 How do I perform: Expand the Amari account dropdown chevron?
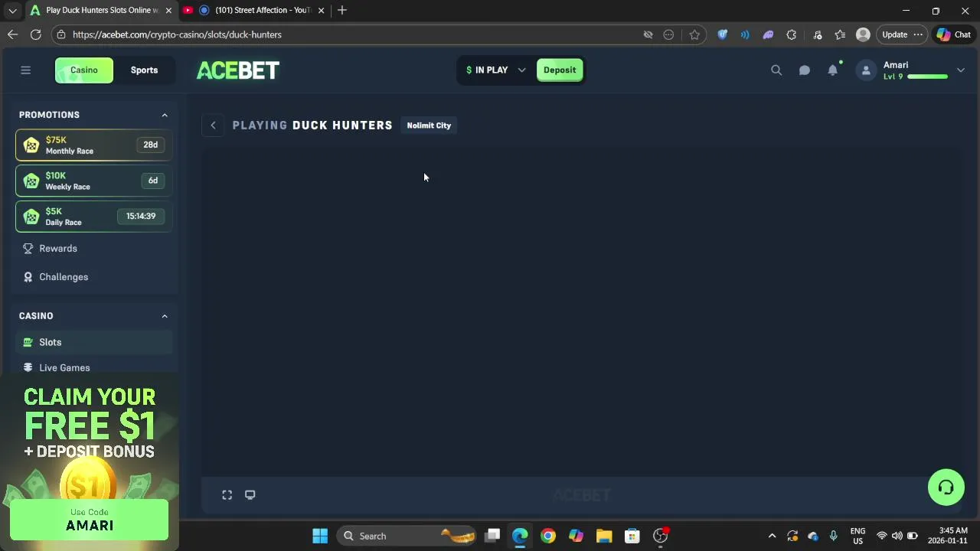coord(961,70)
